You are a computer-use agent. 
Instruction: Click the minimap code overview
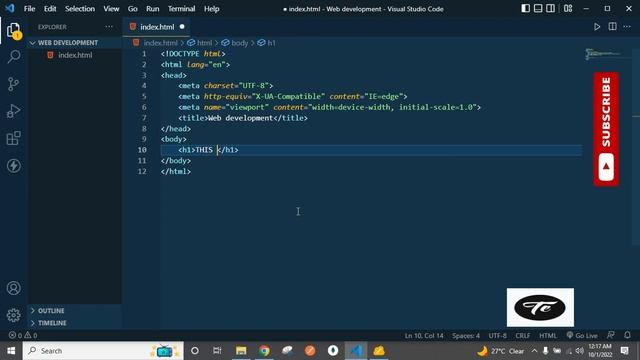point(603,54)
